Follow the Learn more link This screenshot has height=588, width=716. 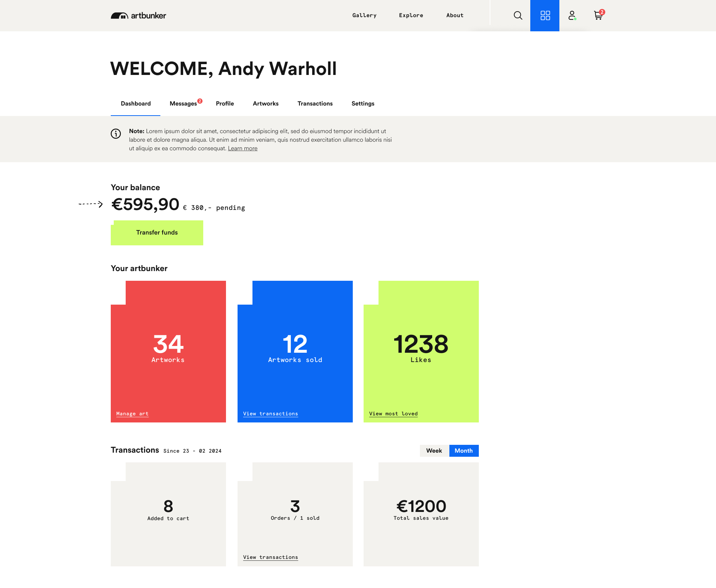point(242,148)
